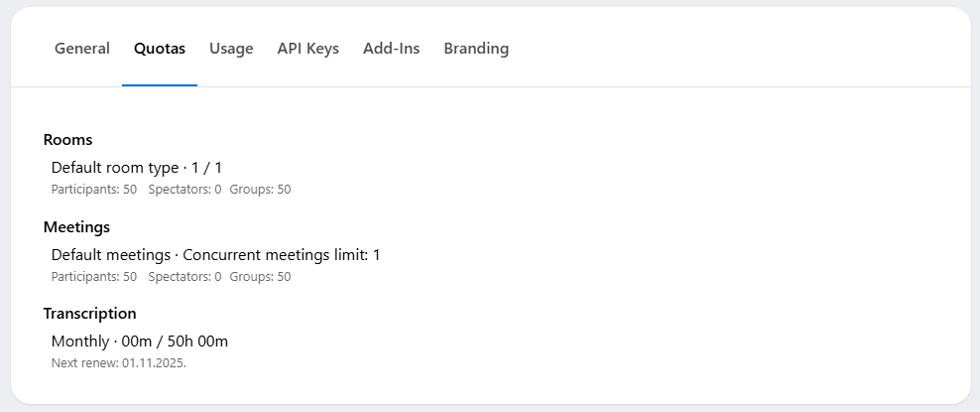This screenshot has width=980, height=412.
Task: Open the General tab
Action: tap(82, 49)
